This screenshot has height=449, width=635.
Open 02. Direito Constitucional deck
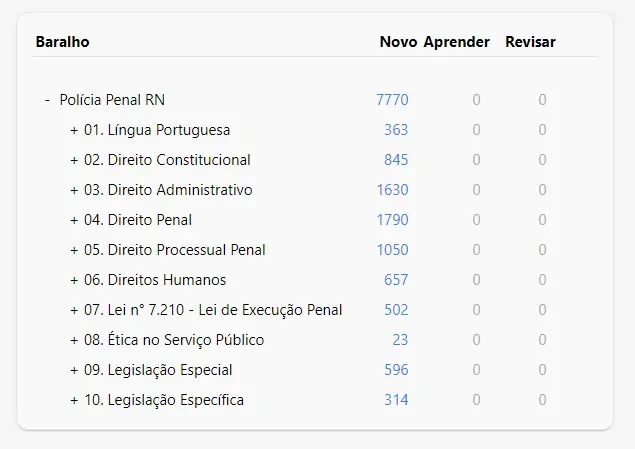pyautogui.click(x=167, y=160)
